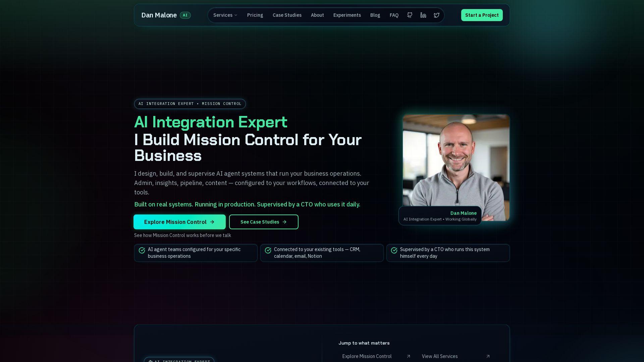Click the Explore Mission Control hero button
The image size is (644, 362).
tap(179, 222)
